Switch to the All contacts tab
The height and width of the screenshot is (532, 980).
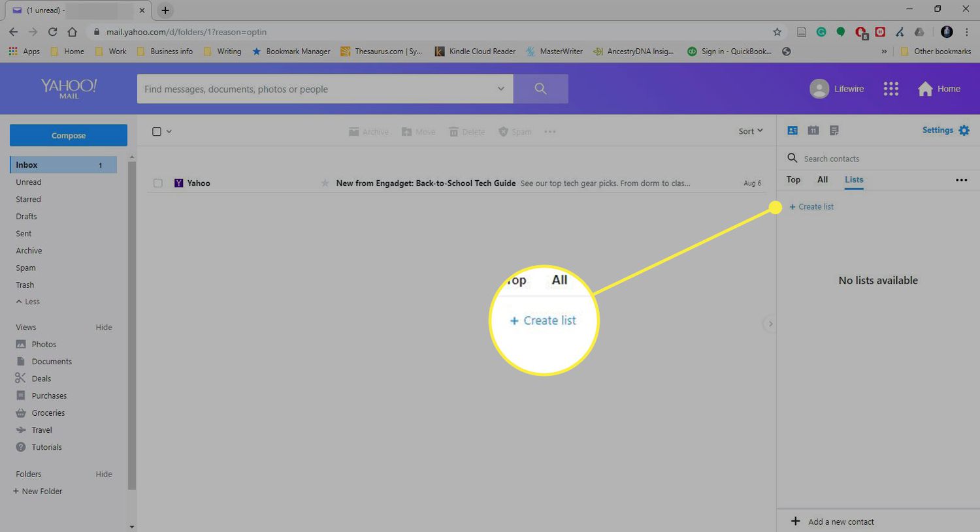pyautogui.click(x=822, y=180)
